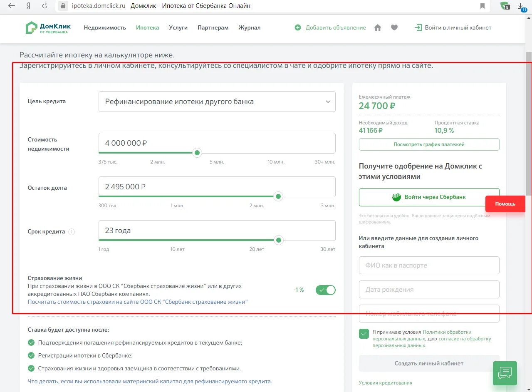Image resolution: width=532 pixels, height=392 pixels.
Task: Click the Срок кредита value field
Action: click(x=217, y=230)
